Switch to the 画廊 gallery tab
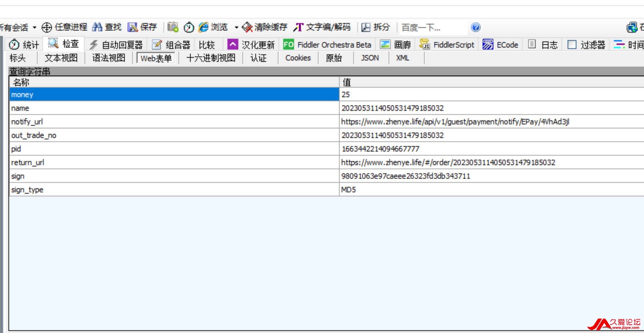644x333 pixels. pos(395,44)
